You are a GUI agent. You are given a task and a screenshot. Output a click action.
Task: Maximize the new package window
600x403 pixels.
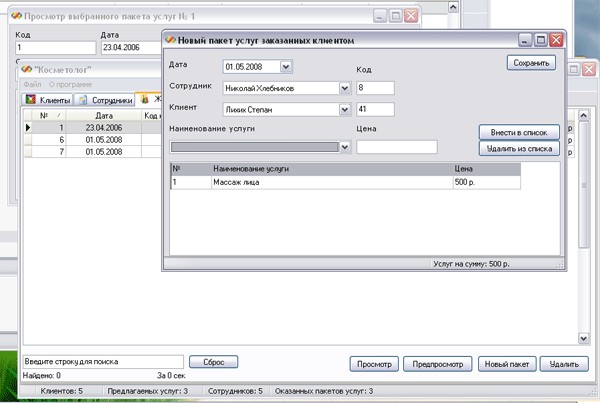pyautogui.click(x=540, y=40)
